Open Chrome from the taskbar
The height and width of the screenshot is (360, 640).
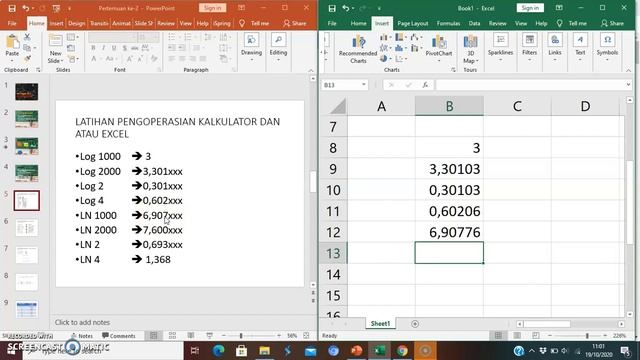click(402, 351)
